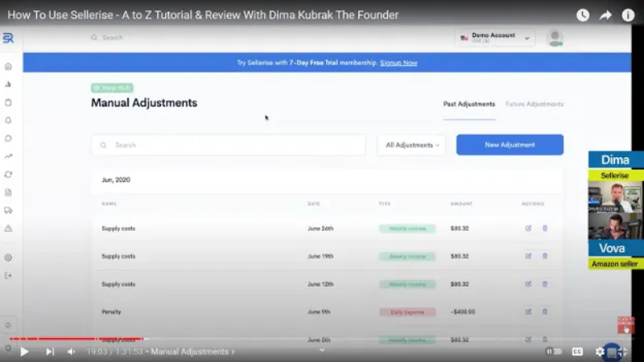The image size is (644, 362).
Task: Open the warning triangle icon in sidebar
Action: click(8, 228)
